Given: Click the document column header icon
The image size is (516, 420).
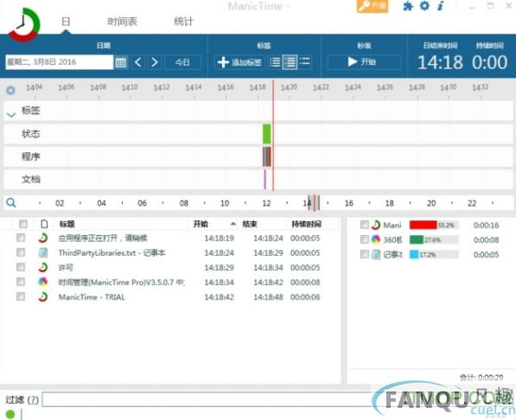Looking at the screenshot, I should point(44,224).
